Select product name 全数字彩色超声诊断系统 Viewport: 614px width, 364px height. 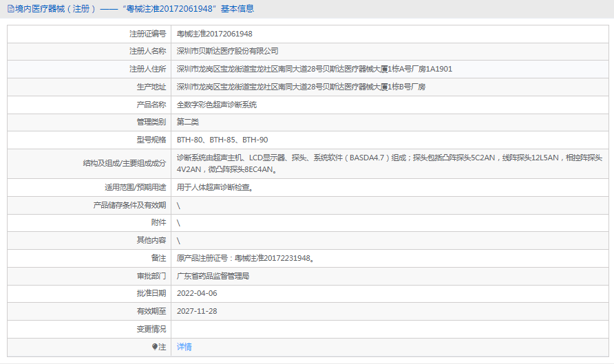217,105
